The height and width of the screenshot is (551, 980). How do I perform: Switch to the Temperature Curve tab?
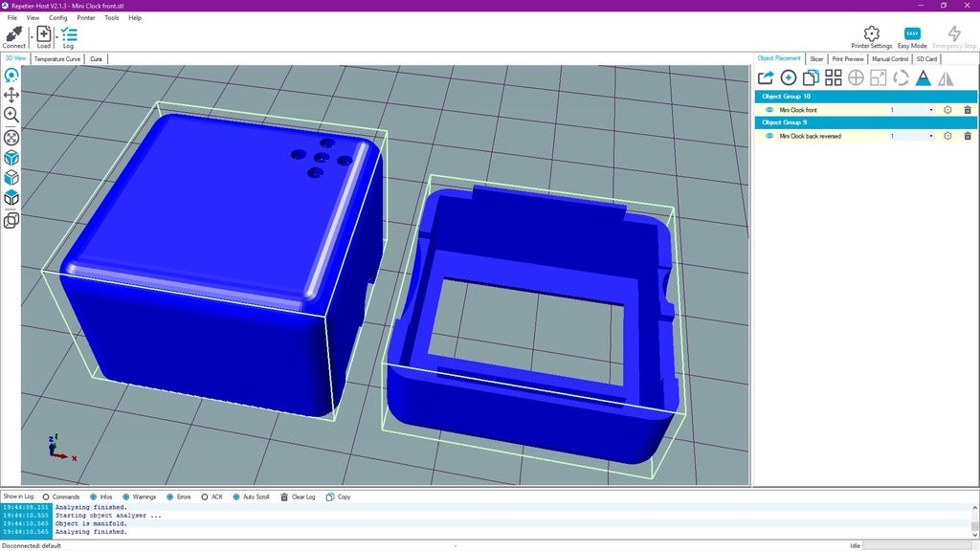(56, 58)
